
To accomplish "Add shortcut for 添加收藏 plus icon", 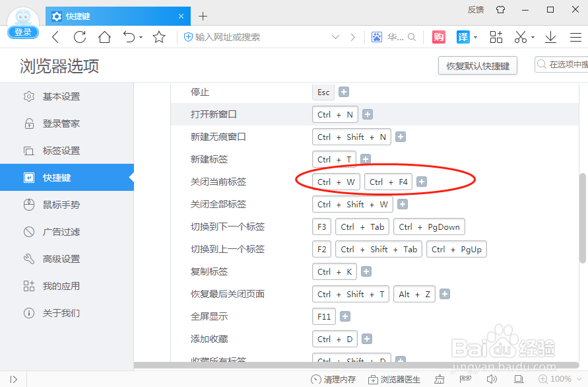I will click(x=367, y=339).
